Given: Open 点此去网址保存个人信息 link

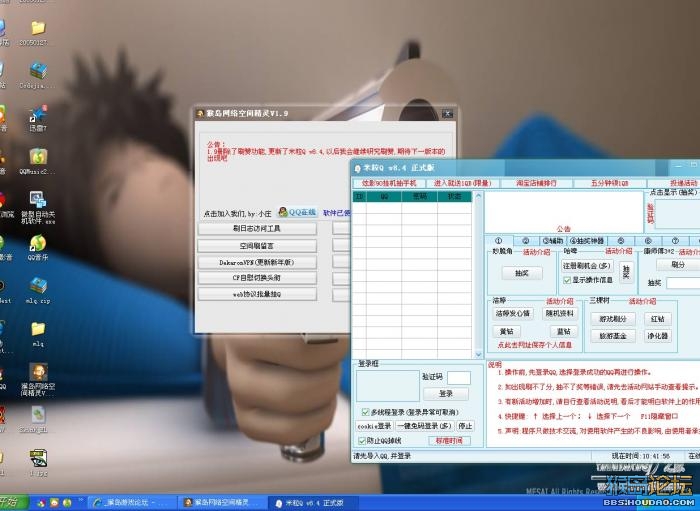Looking at the screenshot, I should (x=534, y=345).
